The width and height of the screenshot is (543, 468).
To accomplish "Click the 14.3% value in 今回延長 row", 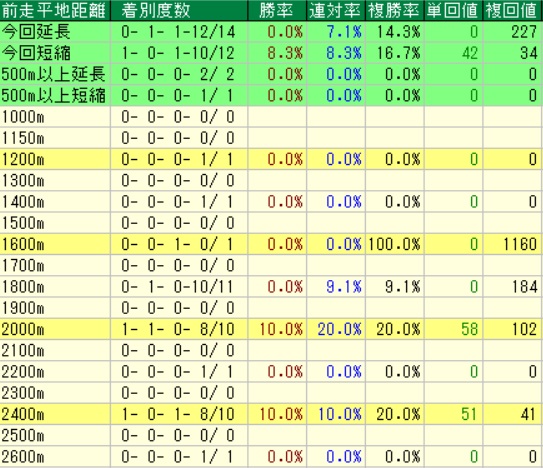I will point(398,32).
